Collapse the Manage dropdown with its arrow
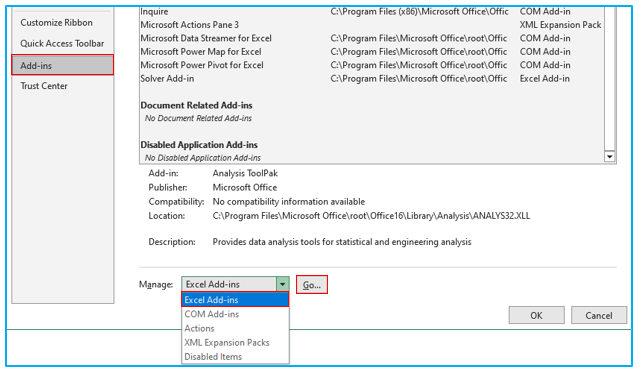Viewport: 639px width, 373px height. coord(282,284)
